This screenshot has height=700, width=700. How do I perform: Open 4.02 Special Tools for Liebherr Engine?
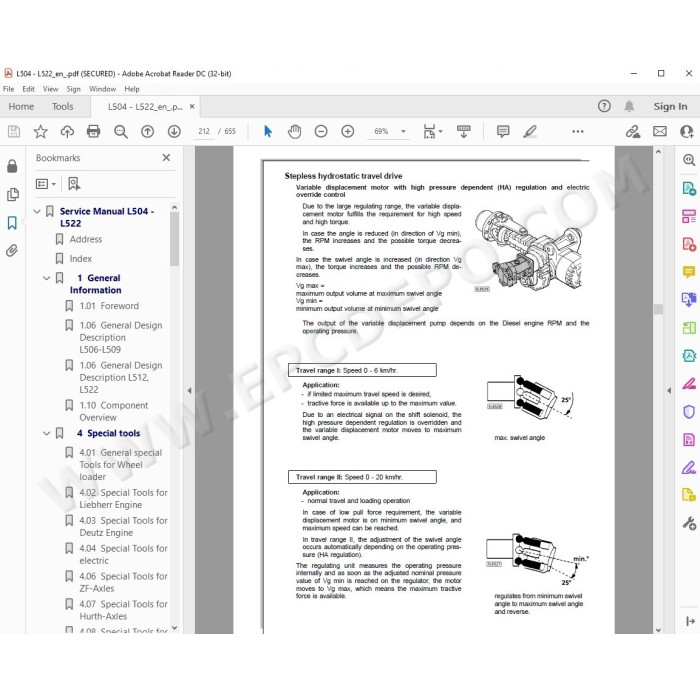tap(123, 498)
